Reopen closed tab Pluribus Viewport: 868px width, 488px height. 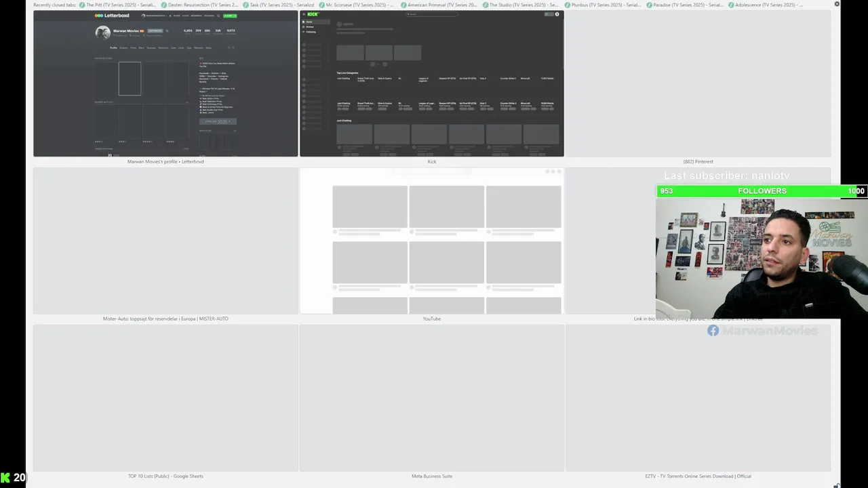(603, 5)
